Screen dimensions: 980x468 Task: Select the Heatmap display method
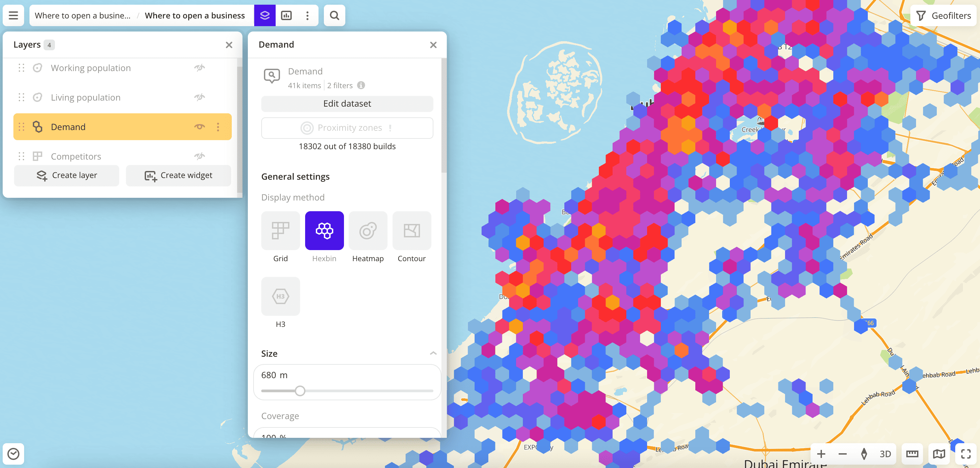[367, 231]
